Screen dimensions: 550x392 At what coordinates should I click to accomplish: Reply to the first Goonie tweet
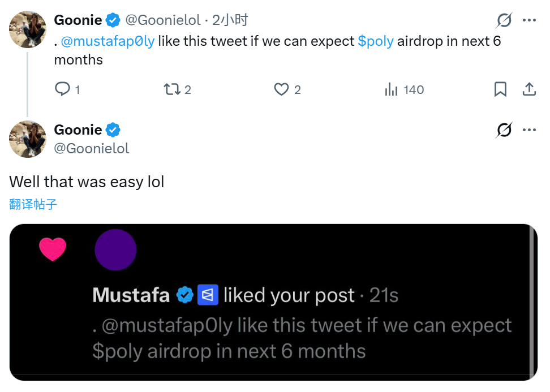tap(62, 89)
